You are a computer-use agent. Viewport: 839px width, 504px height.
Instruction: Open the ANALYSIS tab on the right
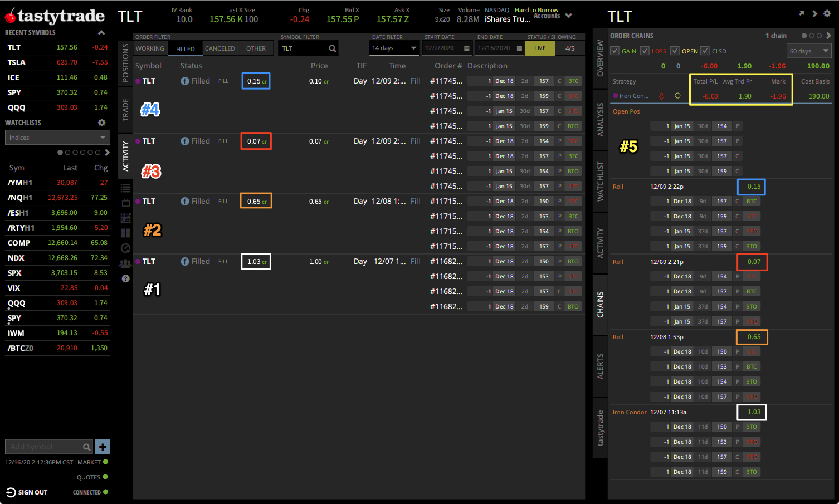pos(599,119)
